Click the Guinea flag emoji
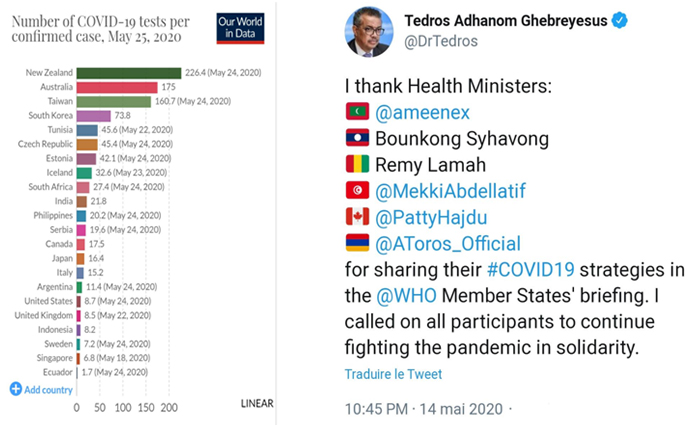The width and height of the screenshot is (700, 427). click(357, 164)
